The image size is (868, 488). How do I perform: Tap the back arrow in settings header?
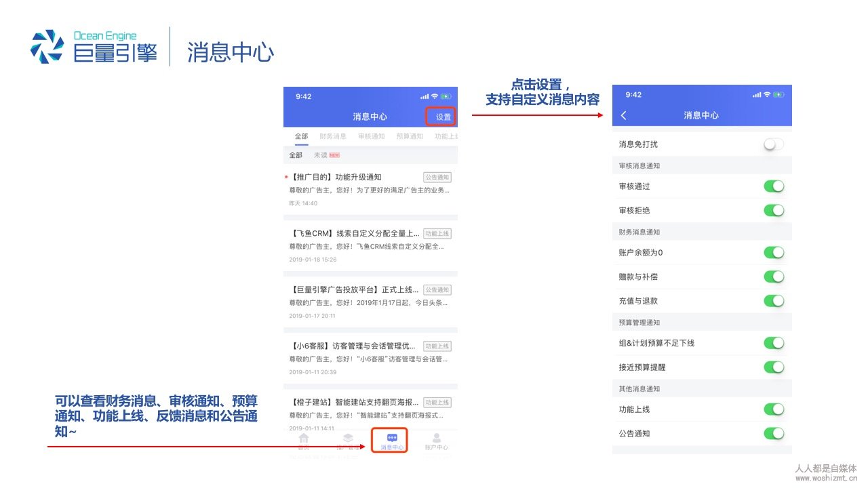click(x=624, y=116)
